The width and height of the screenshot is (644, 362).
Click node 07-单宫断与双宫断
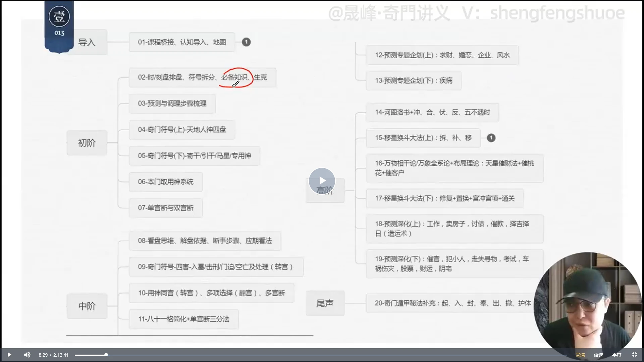(166, 208)
